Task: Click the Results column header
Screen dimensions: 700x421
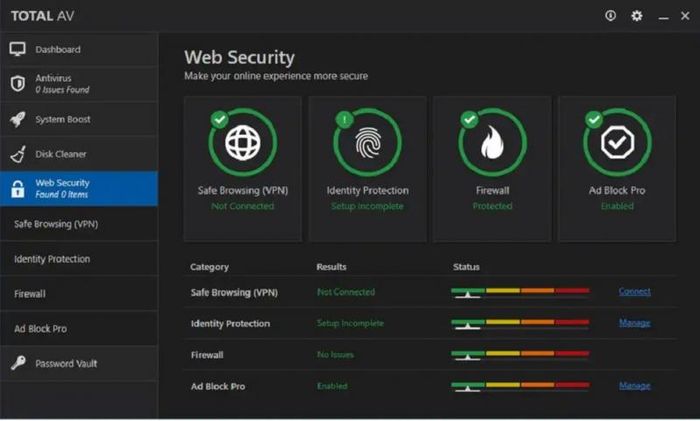Action: pos(331,267)
